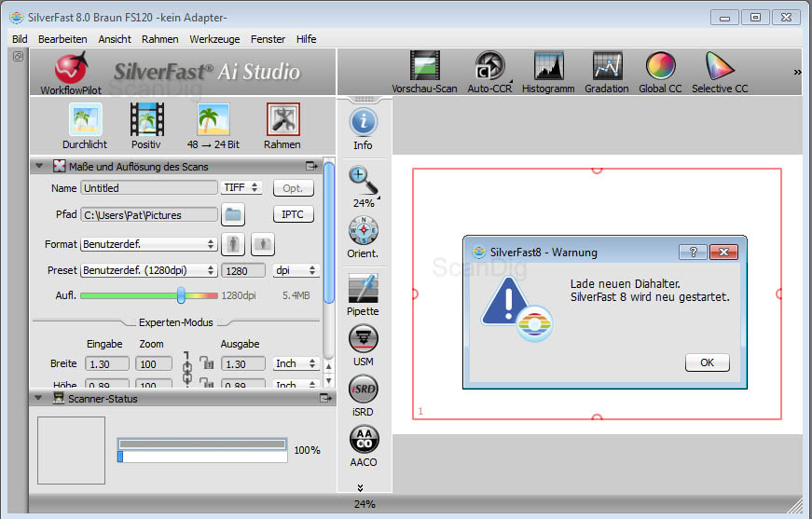The width and height of the screenshot is (812, 519).
Task: Open the Ansicht menu
Action: click(x=115, y=39)
